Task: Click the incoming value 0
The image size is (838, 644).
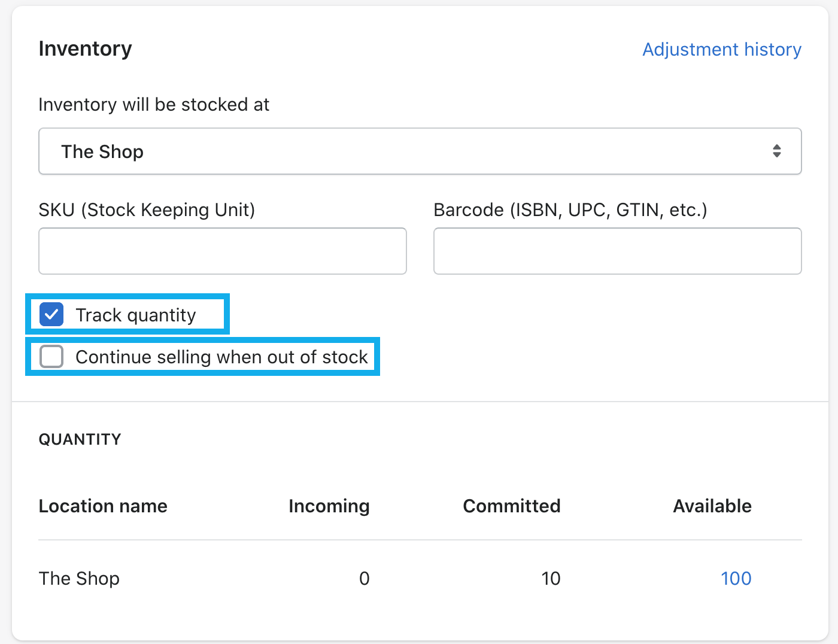Action: (364, 578)
